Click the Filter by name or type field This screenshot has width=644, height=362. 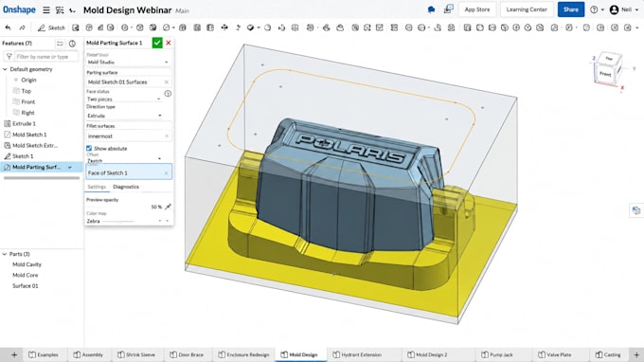click(x=46, y=56)
